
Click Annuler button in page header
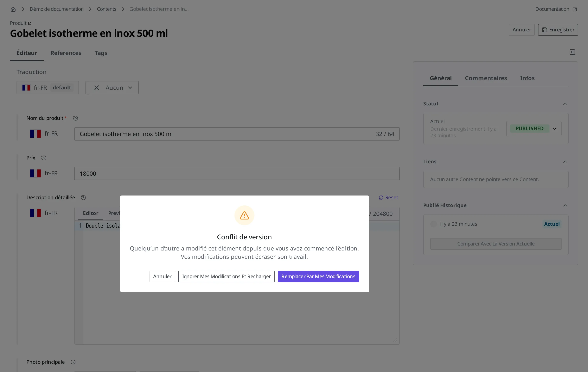522,30
